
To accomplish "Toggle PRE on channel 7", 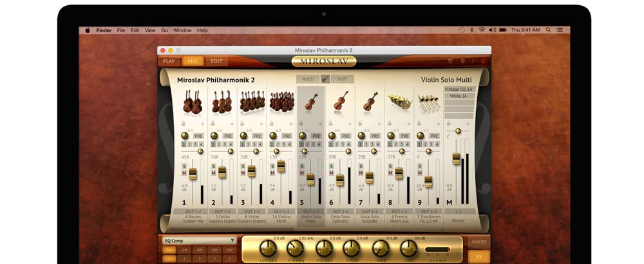I will (x=375, y=136).
